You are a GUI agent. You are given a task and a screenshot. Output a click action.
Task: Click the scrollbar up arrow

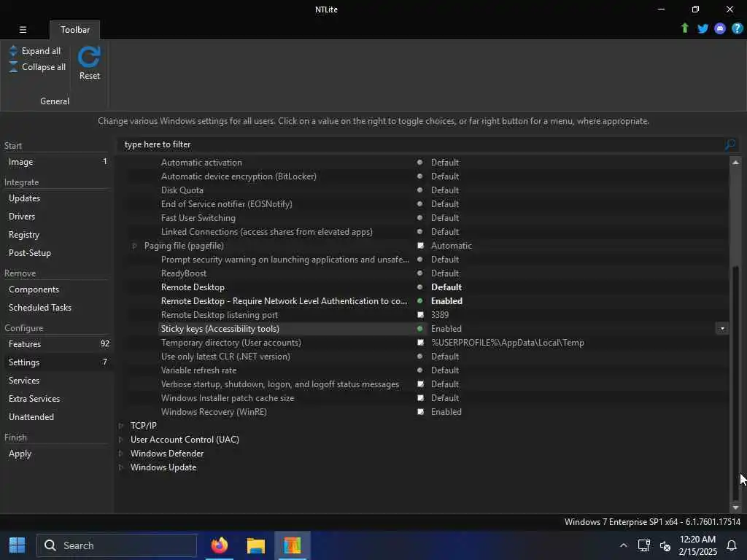tap(735, 163)
